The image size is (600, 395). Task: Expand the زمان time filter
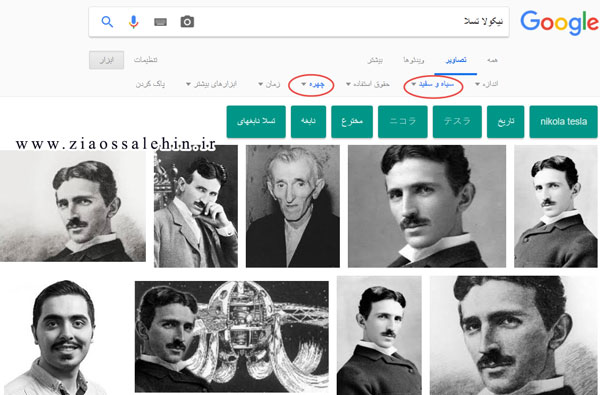[x=269, y=84]
